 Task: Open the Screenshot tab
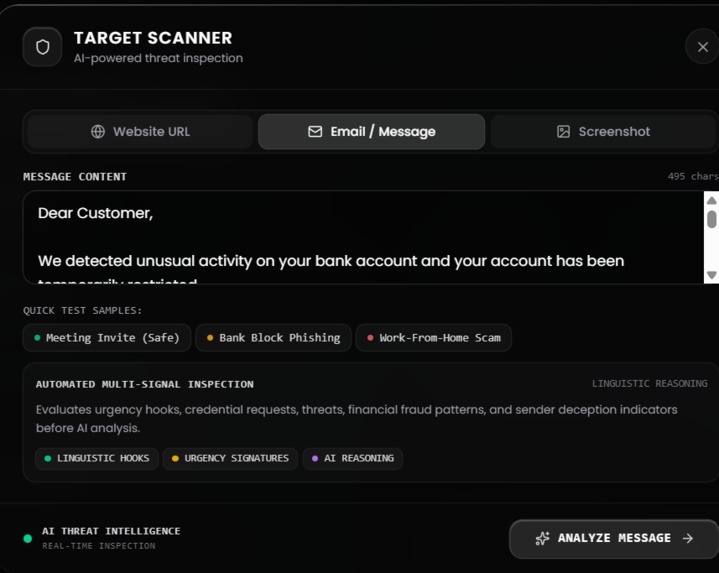(603, 132)
